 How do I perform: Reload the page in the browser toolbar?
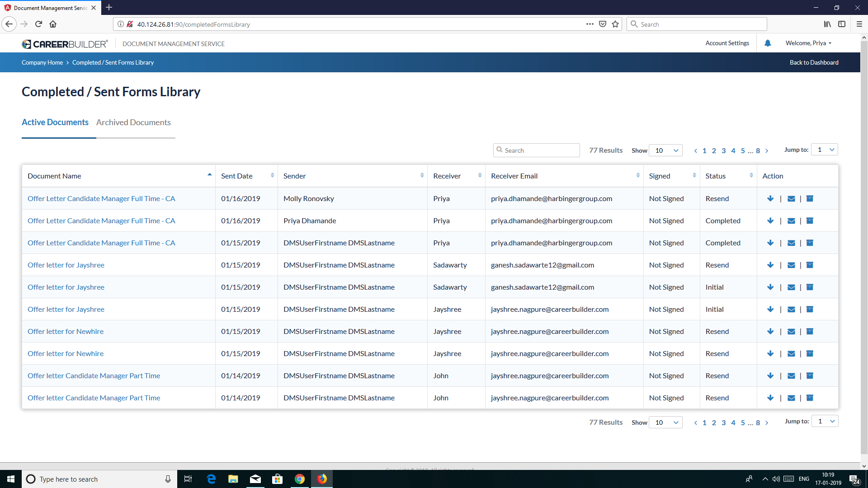pyautogui.click(x=38, y=24)
